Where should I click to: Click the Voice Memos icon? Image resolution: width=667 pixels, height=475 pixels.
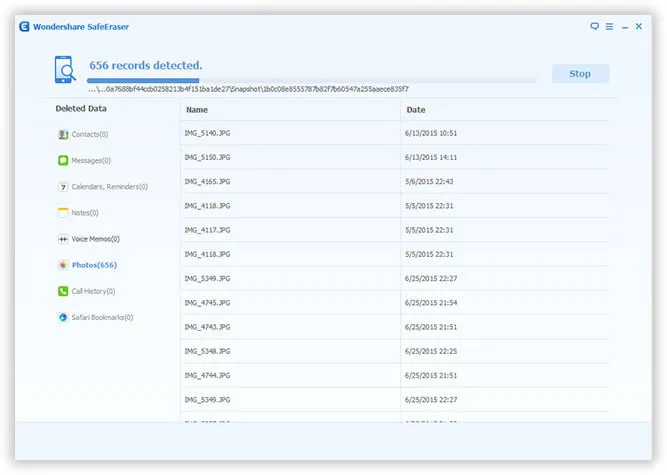tap(63, 239)
